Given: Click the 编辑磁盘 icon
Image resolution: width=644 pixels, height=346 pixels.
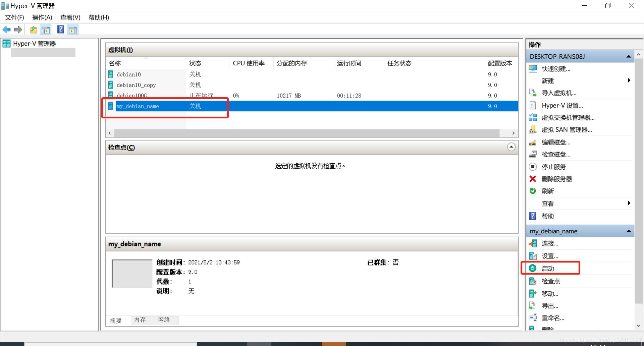Looking at the screenshot, I should [x=533, y=142].
